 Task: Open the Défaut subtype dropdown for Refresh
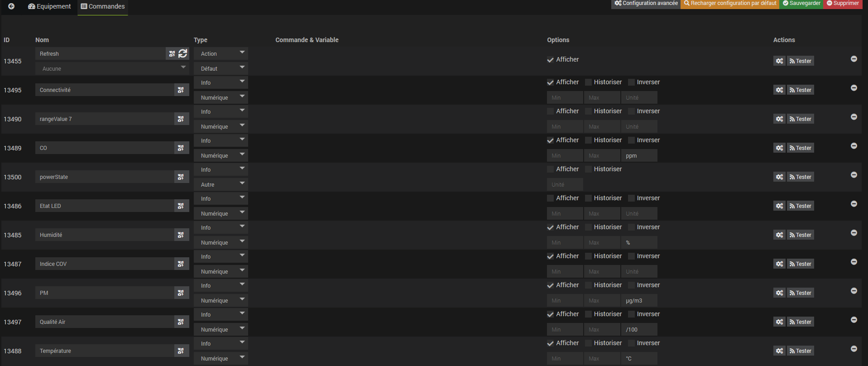[221, 68]
